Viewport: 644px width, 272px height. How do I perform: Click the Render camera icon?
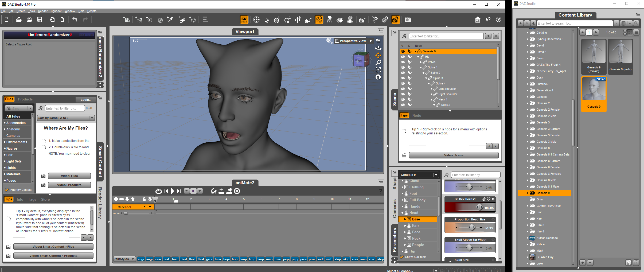[x=408, y=20]
